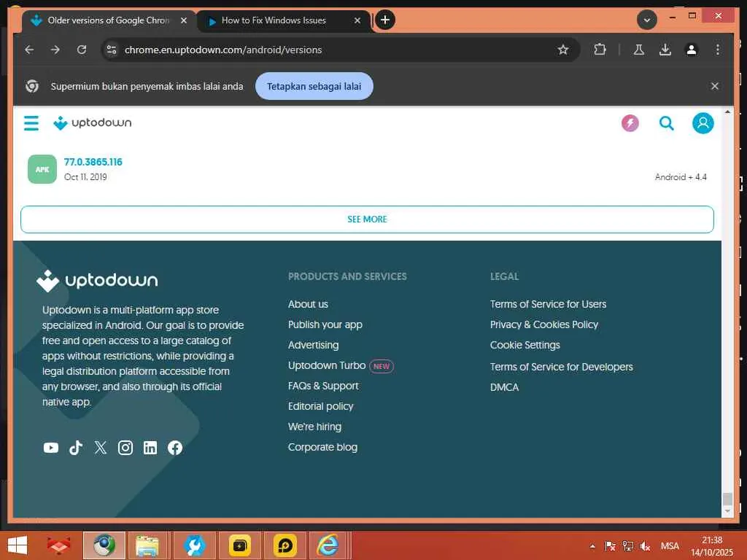The height and width of the screenshot is (560, 747).
Task: Open Privacy & Cookies Policy link
Action: [544, 324]
